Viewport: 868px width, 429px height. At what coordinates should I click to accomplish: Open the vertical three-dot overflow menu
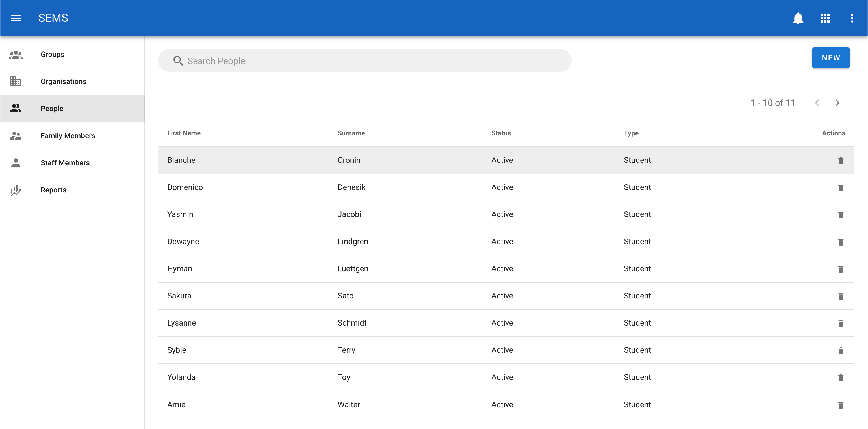[852, 18]
